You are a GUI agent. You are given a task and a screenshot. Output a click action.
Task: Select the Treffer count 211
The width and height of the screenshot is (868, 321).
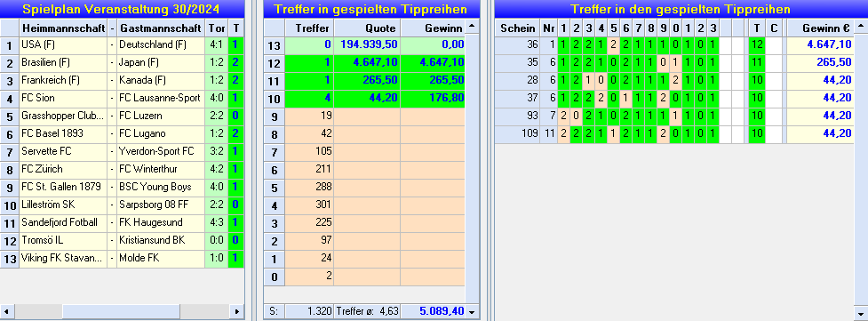click(x=309, y=169)
